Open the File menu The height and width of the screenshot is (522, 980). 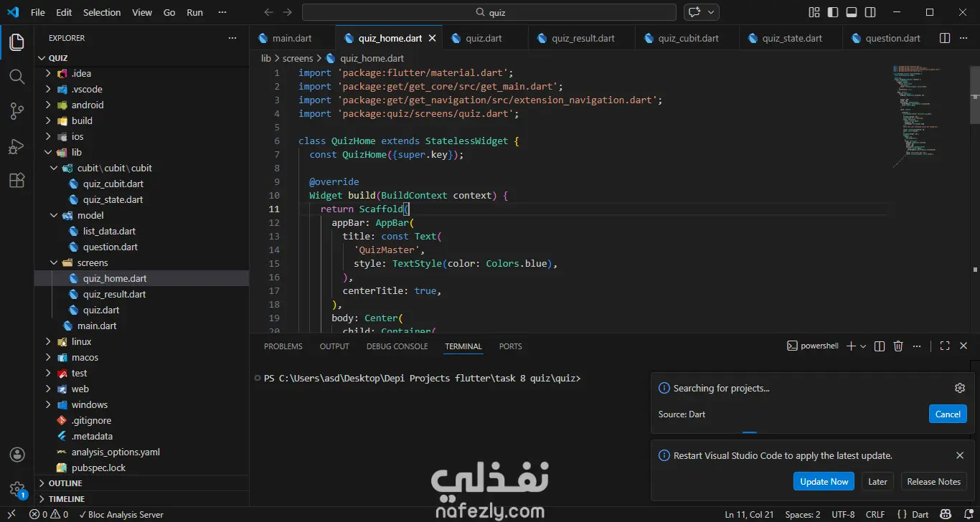(x=38, y=12)
